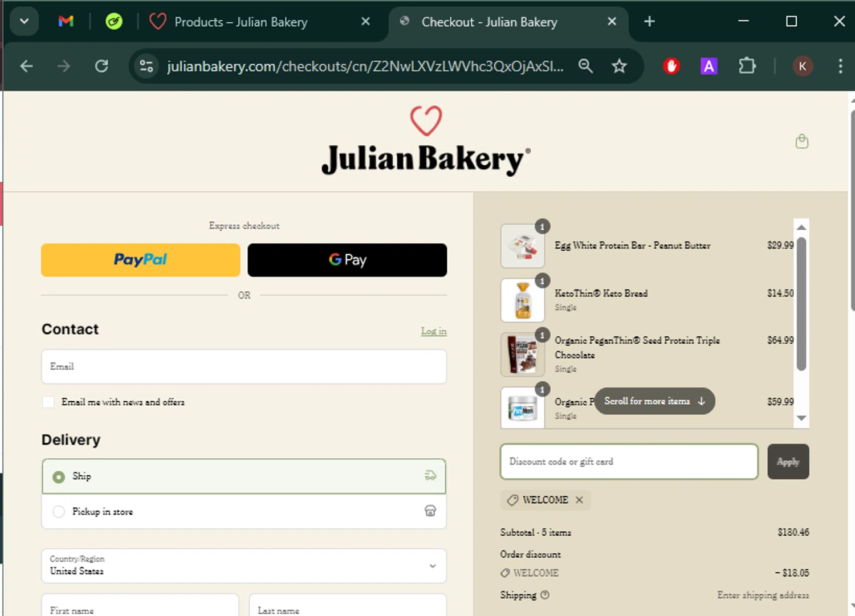This screenshot has height=616, width=855.
Task: Click the Express checkout label
Action: [244, 226]
